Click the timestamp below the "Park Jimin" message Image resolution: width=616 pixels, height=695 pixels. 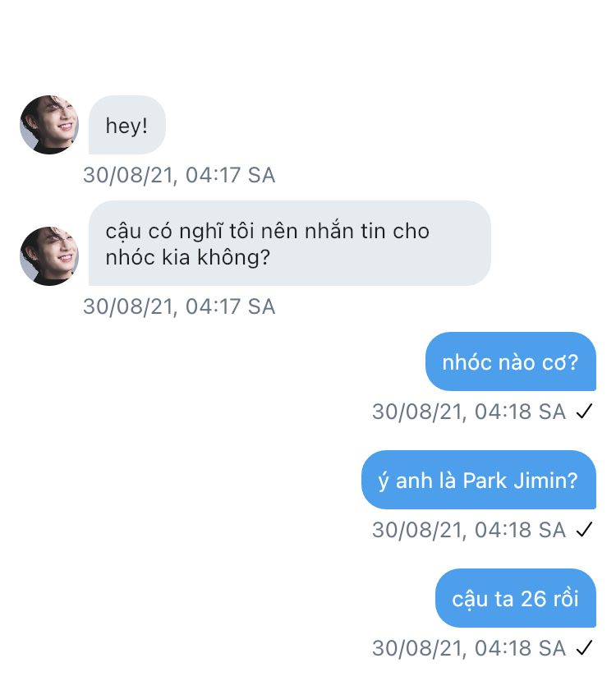coord(469,530)
